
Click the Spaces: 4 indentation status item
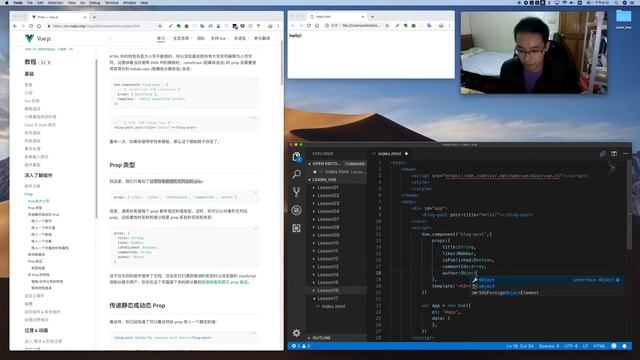pyautogui.click(x=549, y=346)
